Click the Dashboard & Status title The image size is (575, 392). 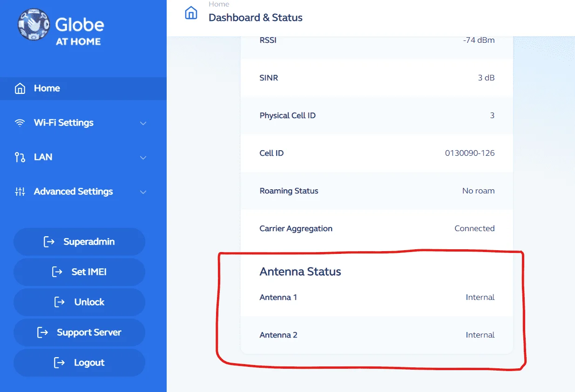pyautogui.click(x=256, y=18)
